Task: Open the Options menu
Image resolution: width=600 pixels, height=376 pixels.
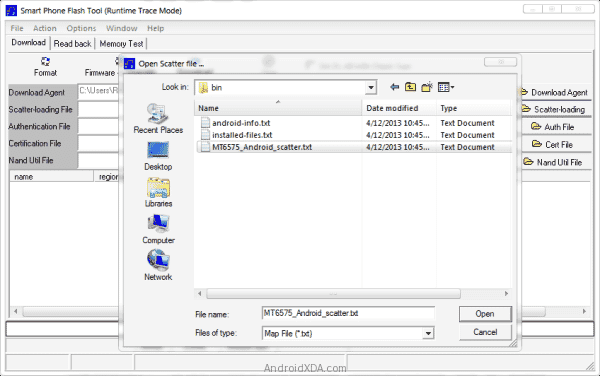Action: 81,28
